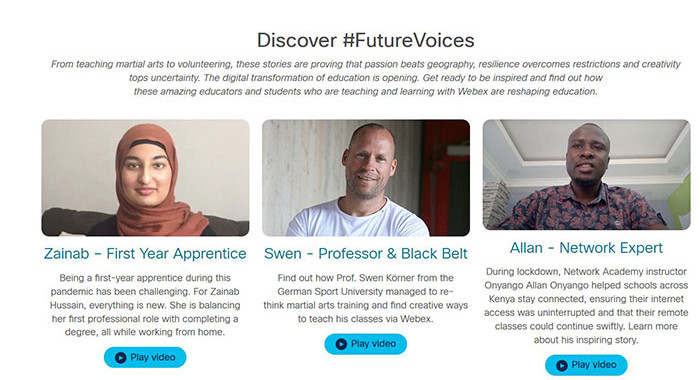Click the play icon in Swen's video button

tap(341, 344)
